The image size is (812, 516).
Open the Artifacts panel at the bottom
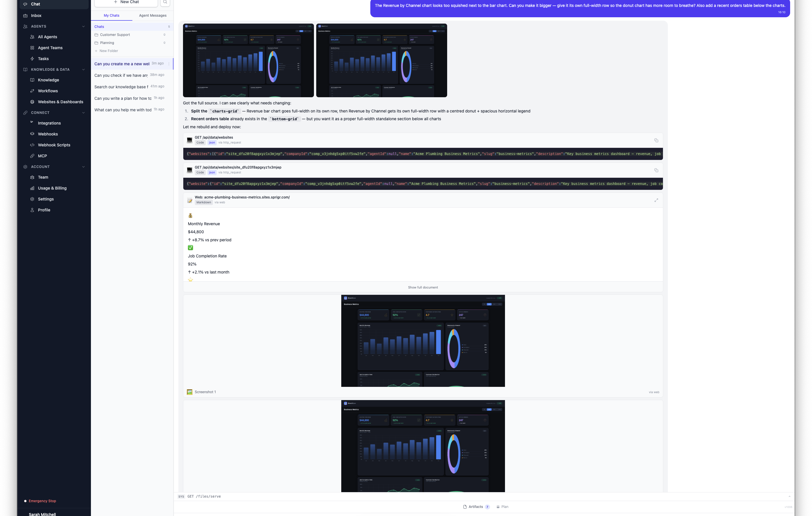point(476,507)
